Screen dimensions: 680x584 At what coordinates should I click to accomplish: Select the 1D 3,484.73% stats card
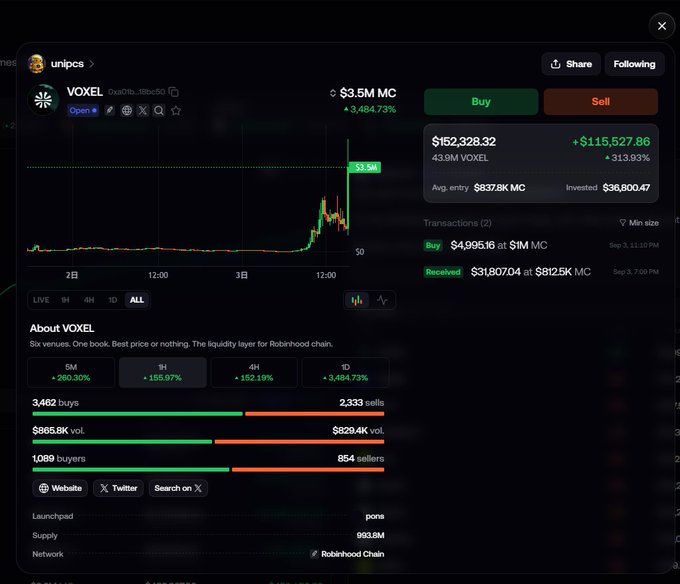(x=346, y=372)
